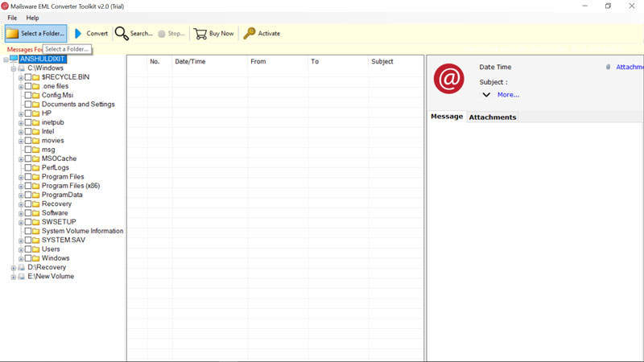Check the Windows folder checkbox
Viewport: 644px width, 362px height.
28,258
